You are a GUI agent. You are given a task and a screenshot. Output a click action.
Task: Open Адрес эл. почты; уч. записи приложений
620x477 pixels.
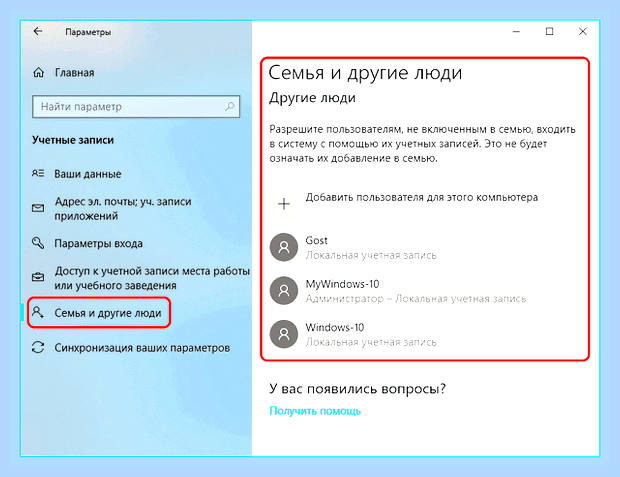click(x=123, y=208)
